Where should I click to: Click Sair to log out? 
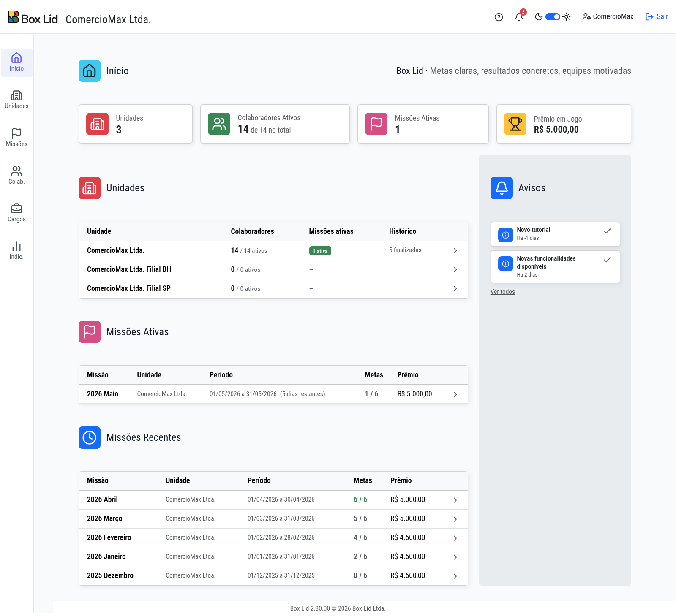click(657, 16)
